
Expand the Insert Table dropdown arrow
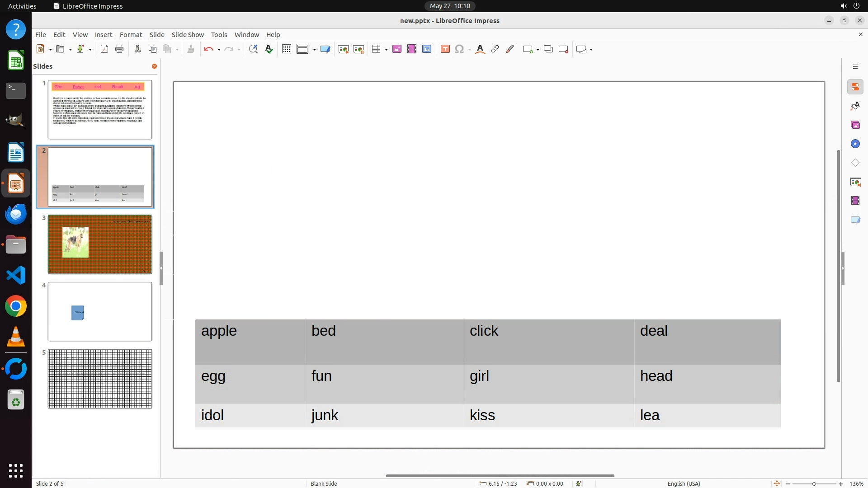386,50
